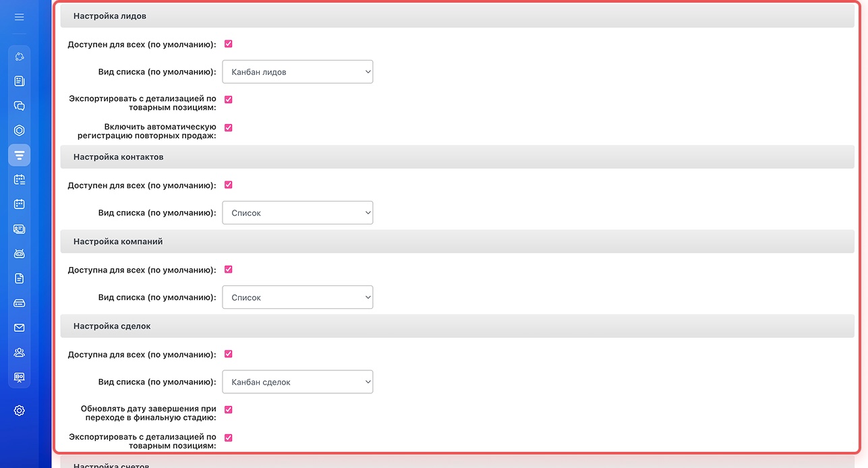Image resolution: width=868 pixels, height=468 pixels.
Task: Click the hexagon icon in the sidebar
Action: coord(19,131)
